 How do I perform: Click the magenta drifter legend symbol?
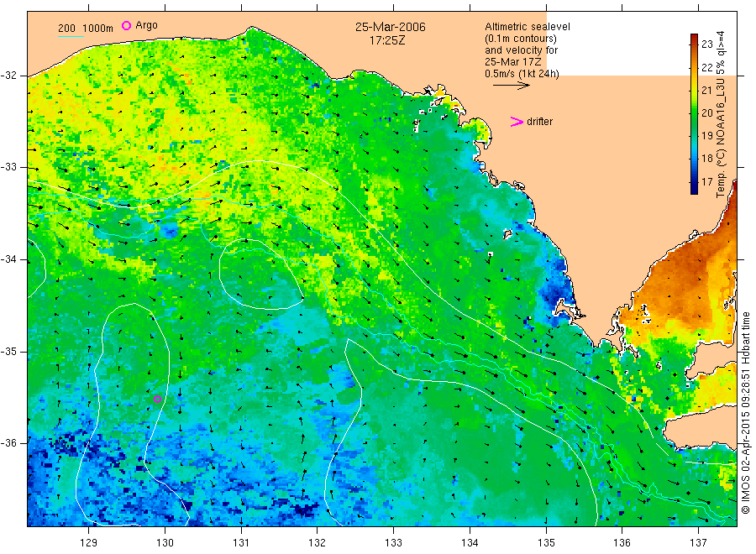click(517, 122)
